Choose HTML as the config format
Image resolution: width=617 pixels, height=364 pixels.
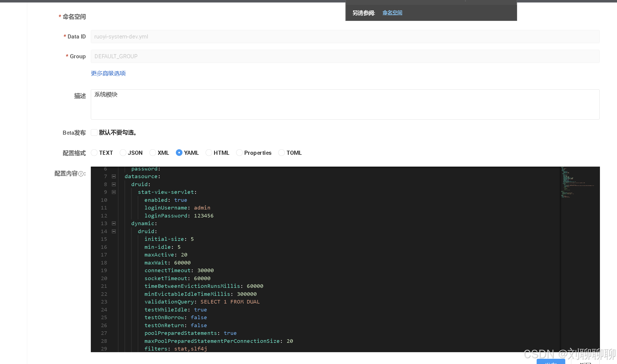point(209,153)
